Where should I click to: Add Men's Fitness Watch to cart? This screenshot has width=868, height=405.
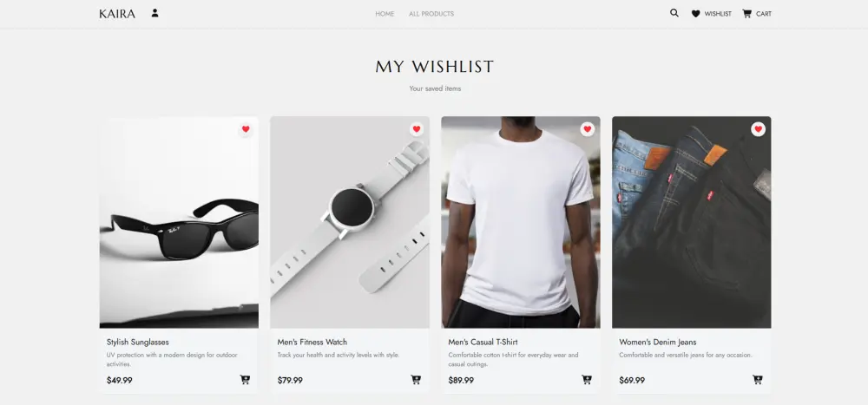tap(416, 380)
